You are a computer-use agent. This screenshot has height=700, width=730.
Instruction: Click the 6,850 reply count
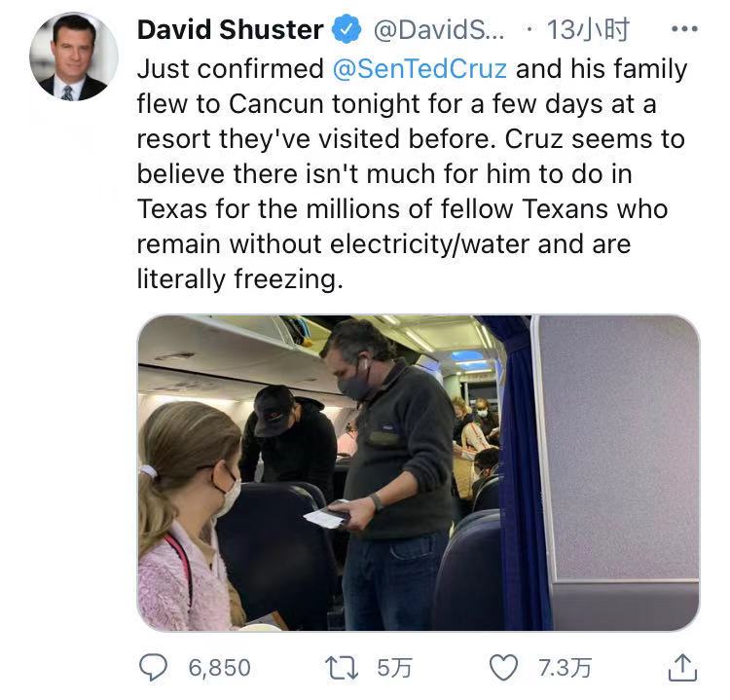click(x=218, y=668)
